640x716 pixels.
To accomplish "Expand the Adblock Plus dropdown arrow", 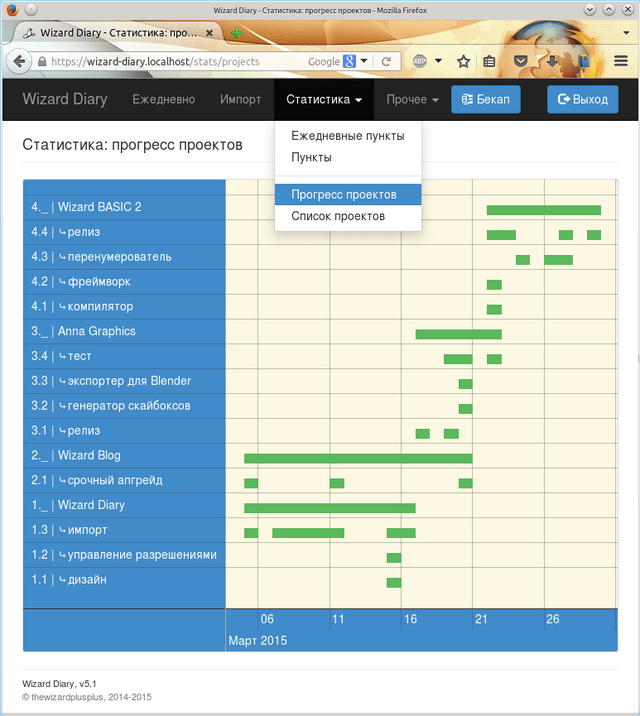I will click(x=438, y=61).
